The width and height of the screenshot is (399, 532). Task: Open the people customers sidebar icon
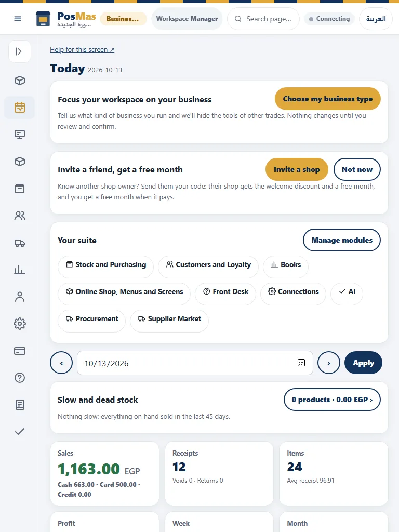(x=20, y=216)
